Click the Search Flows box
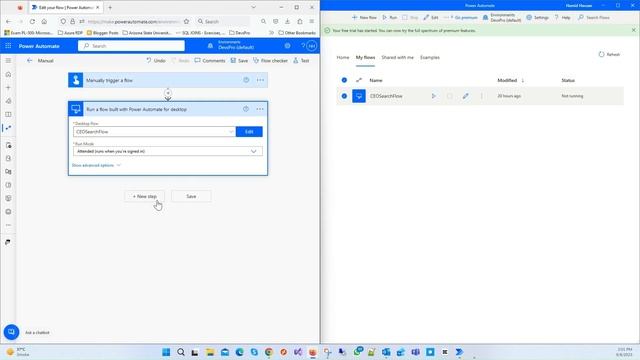640x360 pixels. (594, 18)
